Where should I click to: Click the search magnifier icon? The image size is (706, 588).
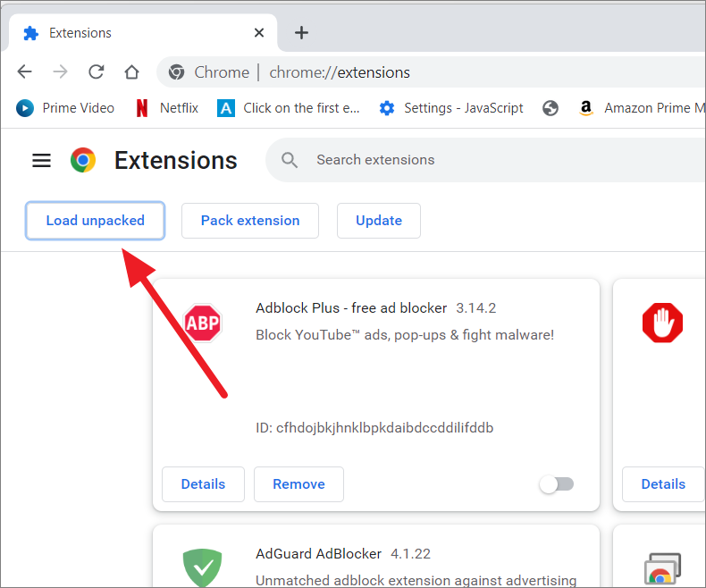pos(289,160)
